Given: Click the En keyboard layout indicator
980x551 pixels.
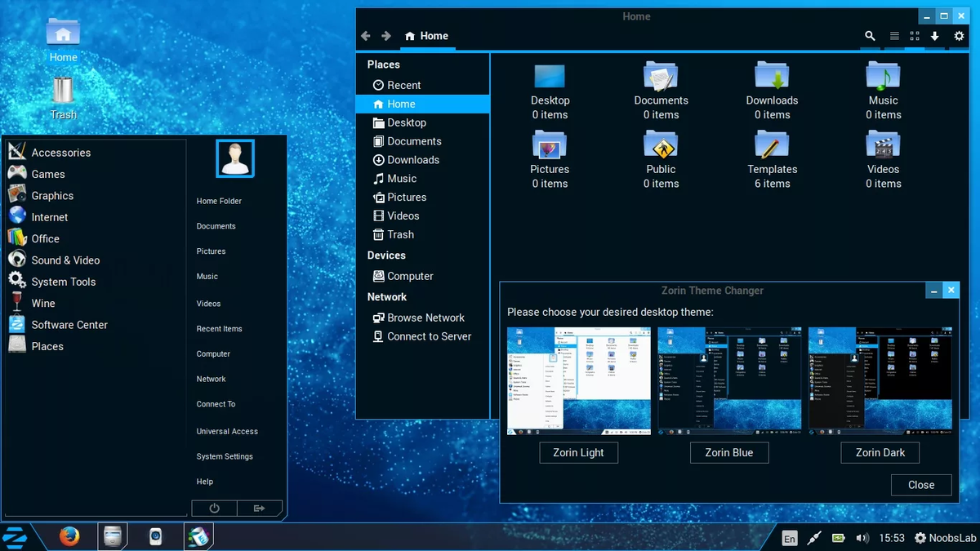Looking at the screenshot, I should pyautogui.click(x=790, y=538).
